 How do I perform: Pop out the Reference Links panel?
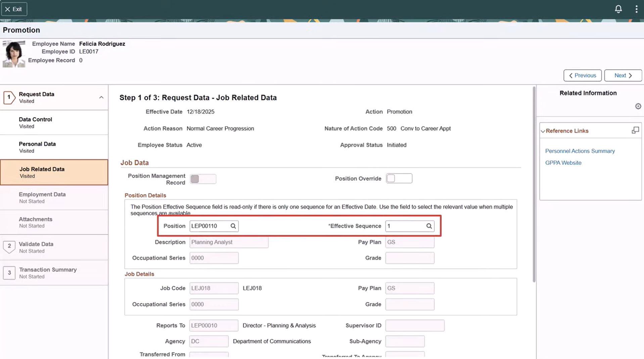tap(635, 130)
